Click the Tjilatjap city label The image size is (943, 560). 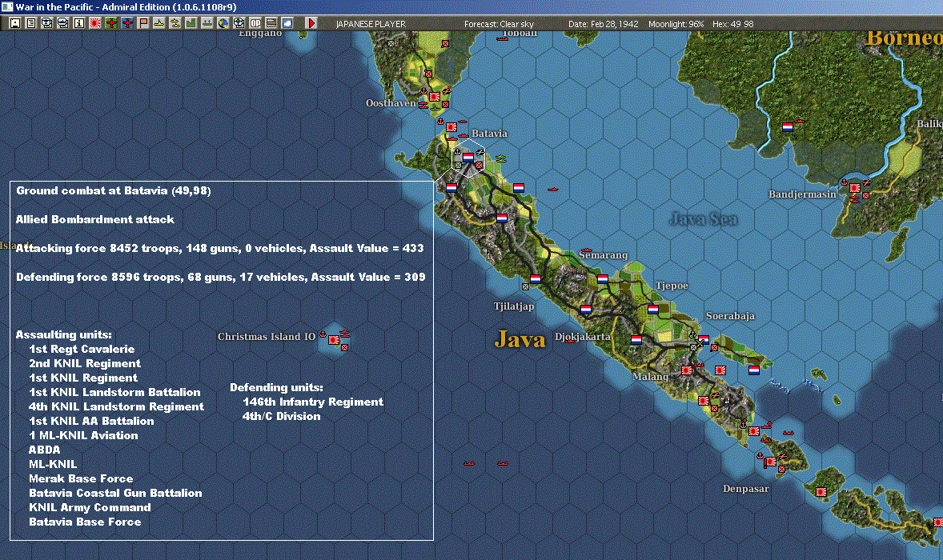514,306
